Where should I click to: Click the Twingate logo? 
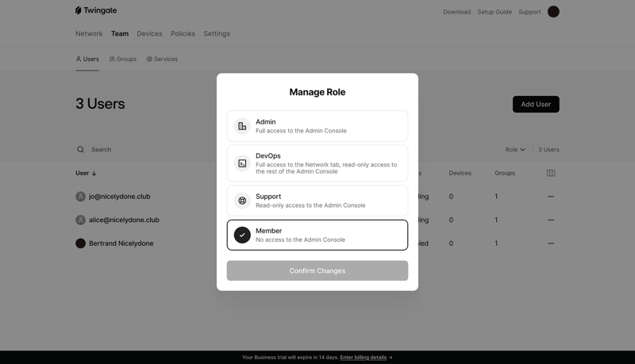click(x=96, y=10)
